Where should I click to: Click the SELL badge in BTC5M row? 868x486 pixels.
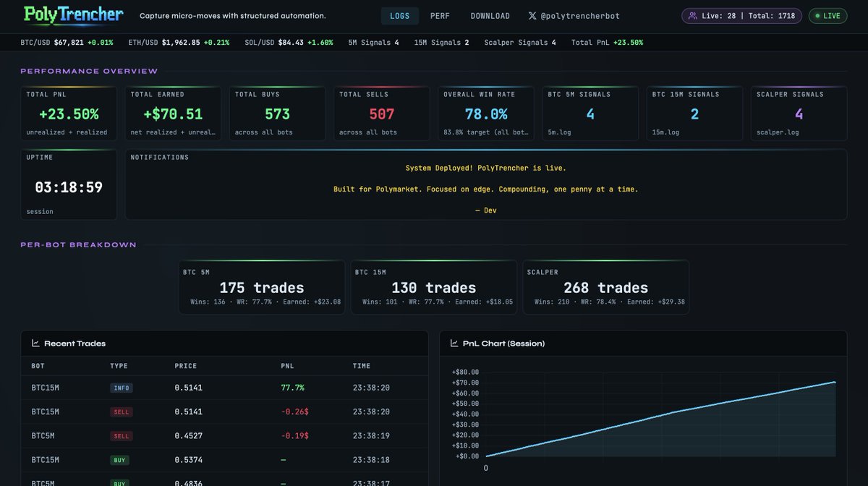122,436
